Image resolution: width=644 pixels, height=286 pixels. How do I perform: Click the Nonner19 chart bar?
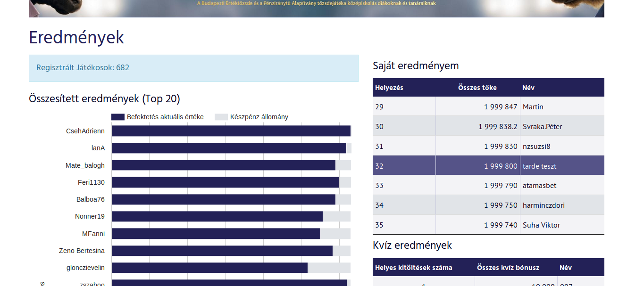point(217,216)
